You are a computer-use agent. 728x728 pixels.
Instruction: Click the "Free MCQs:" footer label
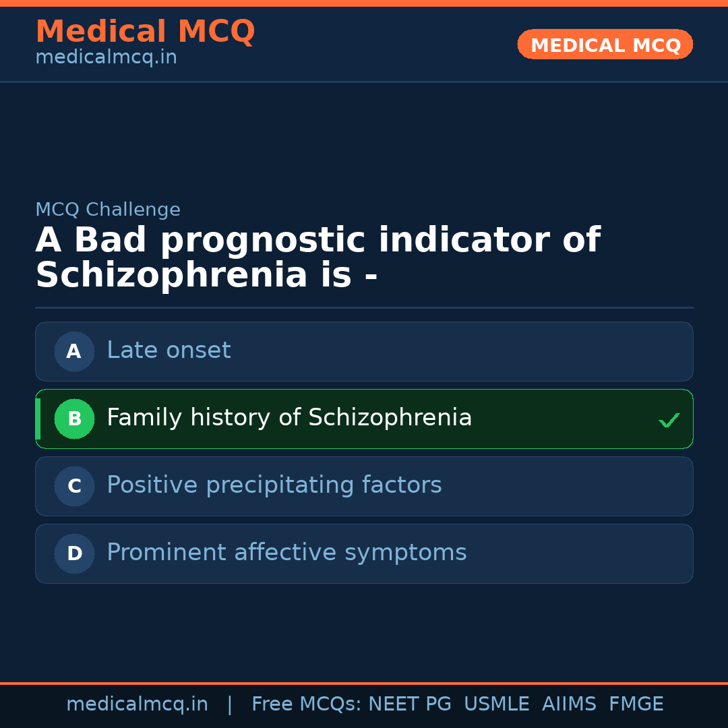pyautogui.click(x=307, y=704)
